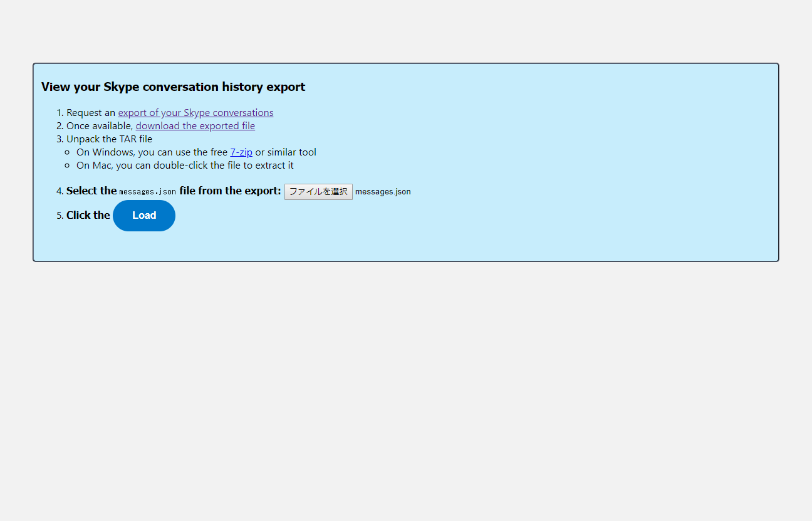
Task: Click the 'Unpack the TAR file' step text
Action: (110, 139)
